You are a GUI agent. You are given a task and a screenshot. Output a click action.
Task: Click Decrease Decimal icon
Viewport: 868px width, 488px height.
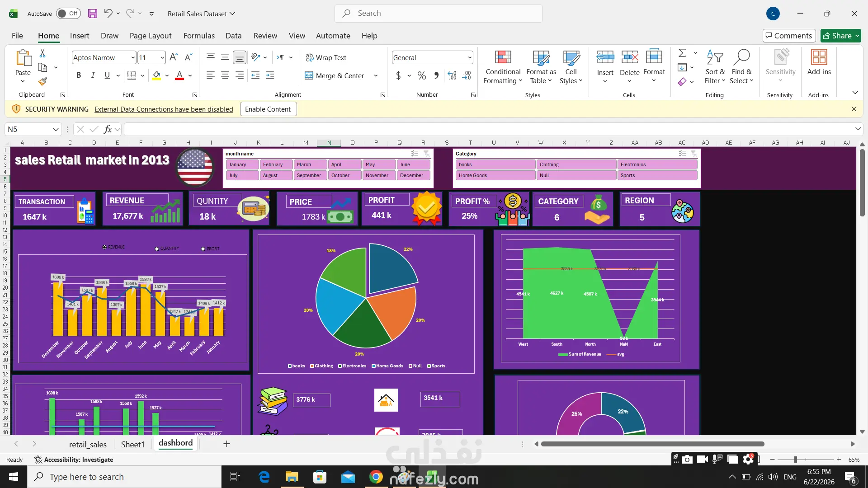pos(467,75)
